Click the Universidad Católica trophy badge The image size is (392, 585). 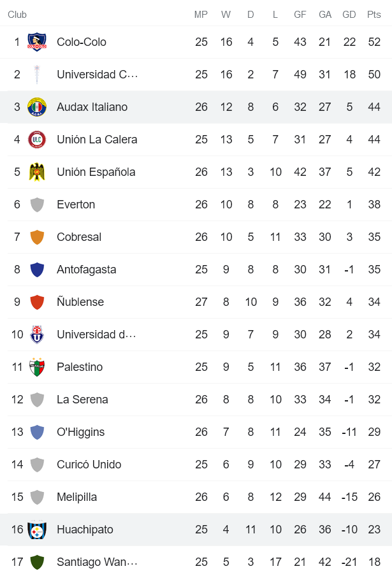pos(36,74)
